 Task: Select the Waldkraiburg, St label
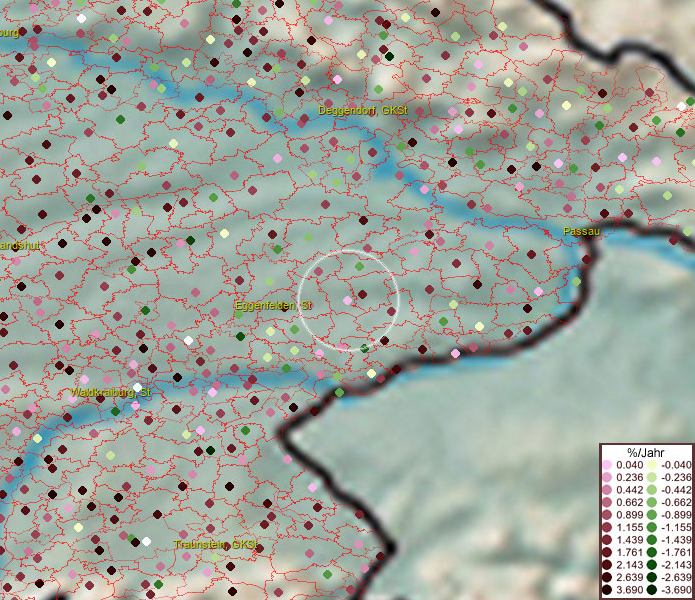111,392
